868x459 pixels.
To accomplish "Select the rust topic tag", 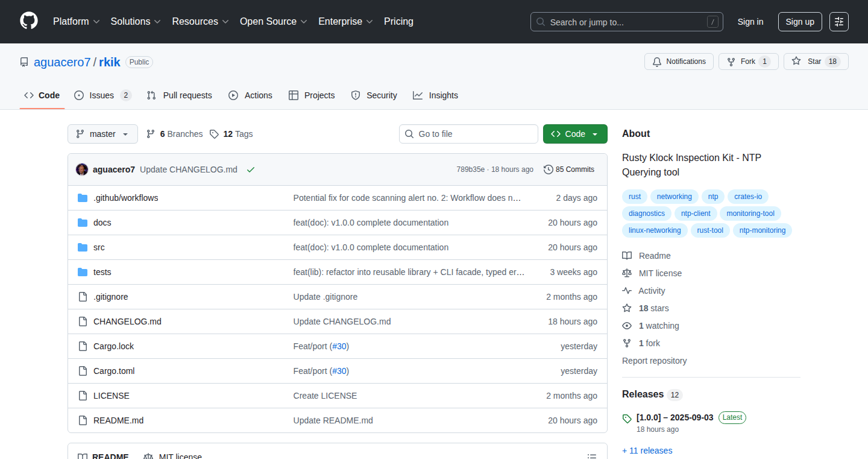I will [635, 197].
